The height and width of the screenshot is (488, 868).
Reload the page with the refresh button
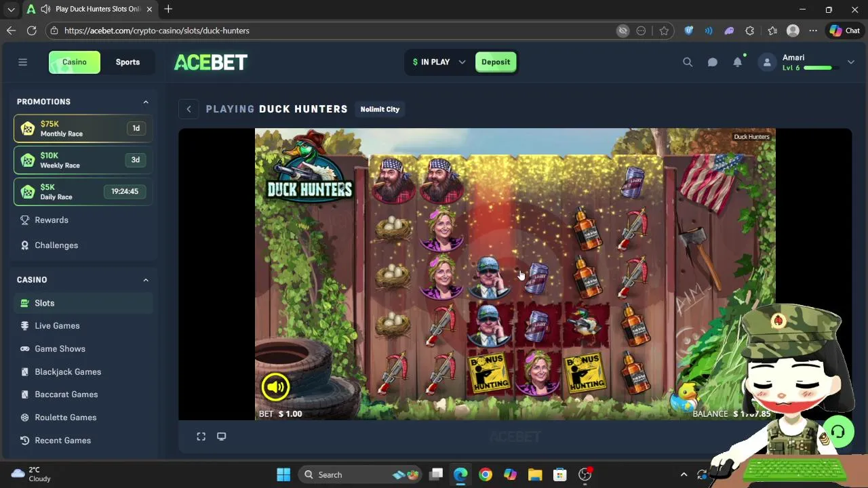(31, 30)
